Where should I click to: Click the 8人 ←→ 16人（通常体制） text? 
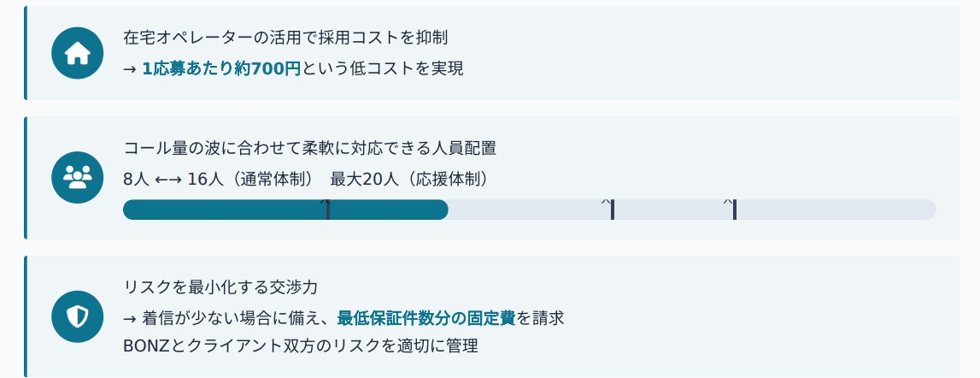[x=219, y=179]
